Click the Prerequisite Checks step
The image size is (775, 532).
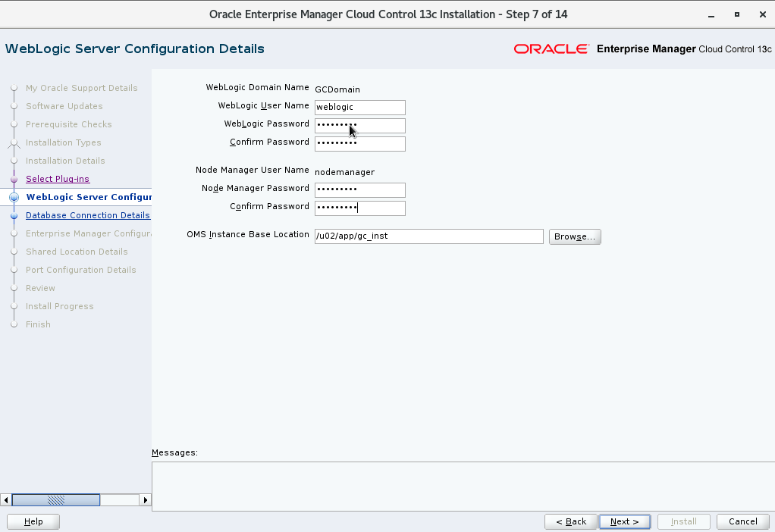69,124
